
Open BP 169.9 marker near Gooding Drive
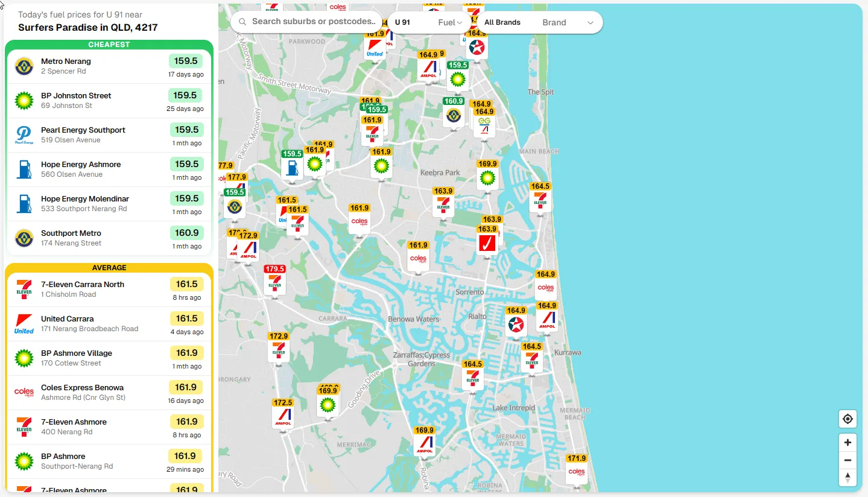328,402
